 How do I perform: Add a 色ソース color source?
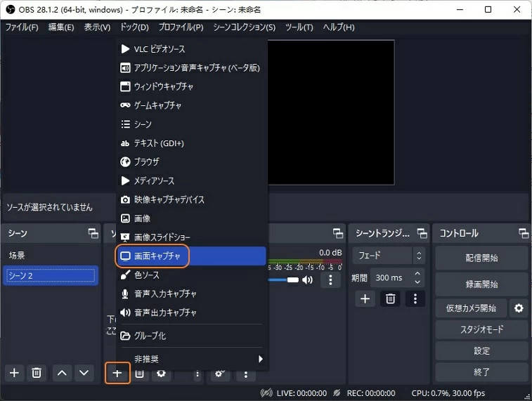[x=192, y=275]
